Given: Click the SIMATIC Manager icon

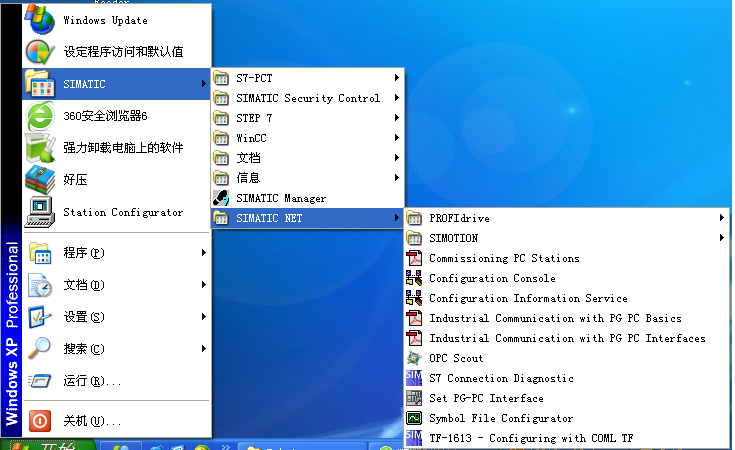Looking at the screenshot, I should click(x=221, y=198).
